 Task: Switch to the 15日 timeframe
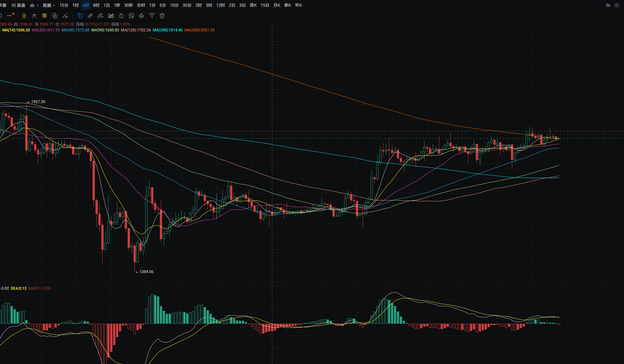tap(265, 5)
